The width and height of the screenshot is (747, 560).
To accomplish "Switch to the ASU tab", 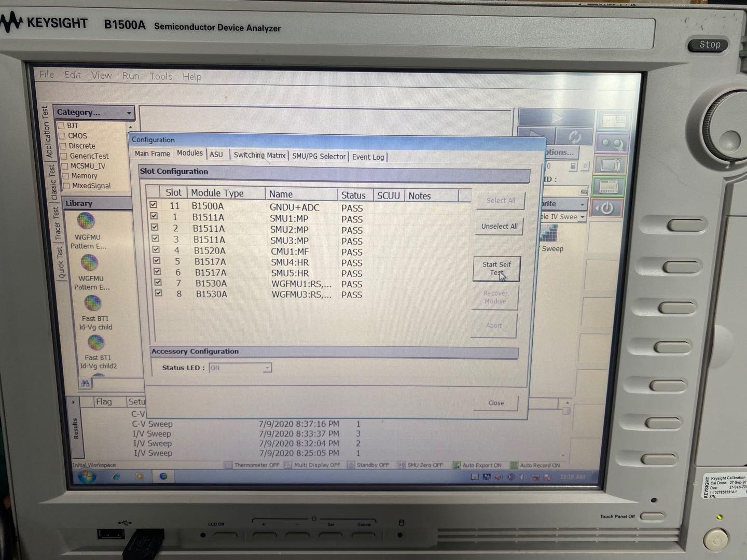I will pyautogui.click(x=216, y=155).
